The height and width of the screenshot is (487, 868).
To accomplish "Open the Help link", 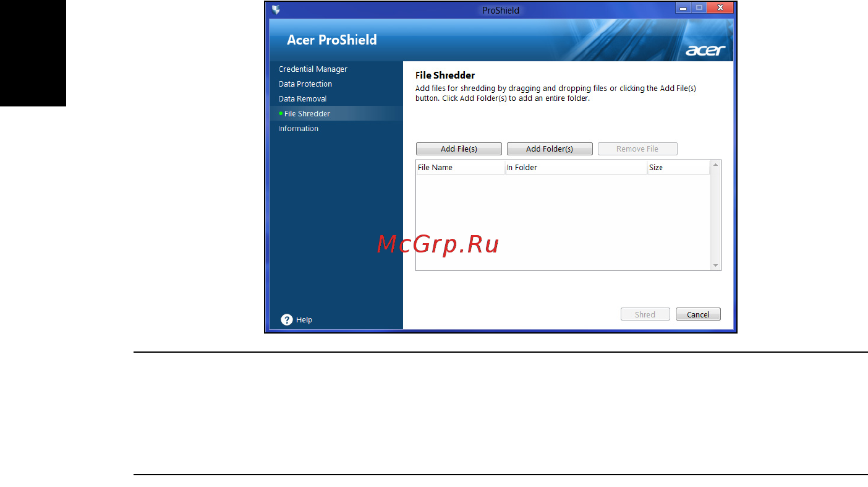I will click(304, 320).
